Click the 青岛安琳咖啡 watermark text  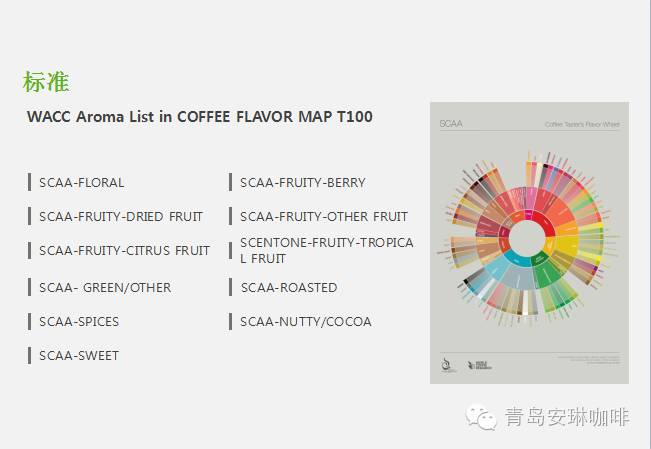567,417
